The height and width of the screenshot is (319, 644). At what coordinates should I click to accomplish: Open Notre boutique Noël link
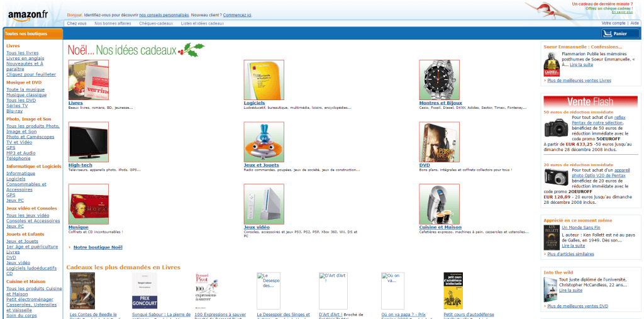pos(97,247)
